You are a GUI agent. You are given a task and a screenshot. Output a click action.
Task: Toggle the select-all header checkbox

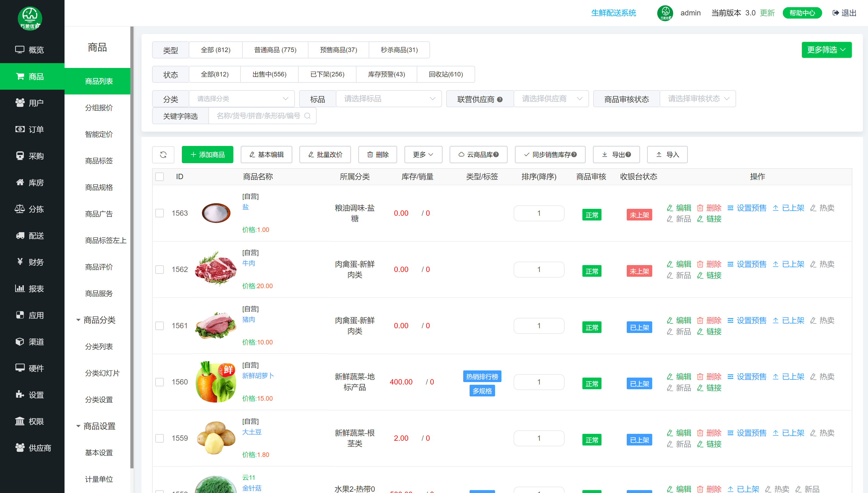pyautogui.click(x=160, y=177)
